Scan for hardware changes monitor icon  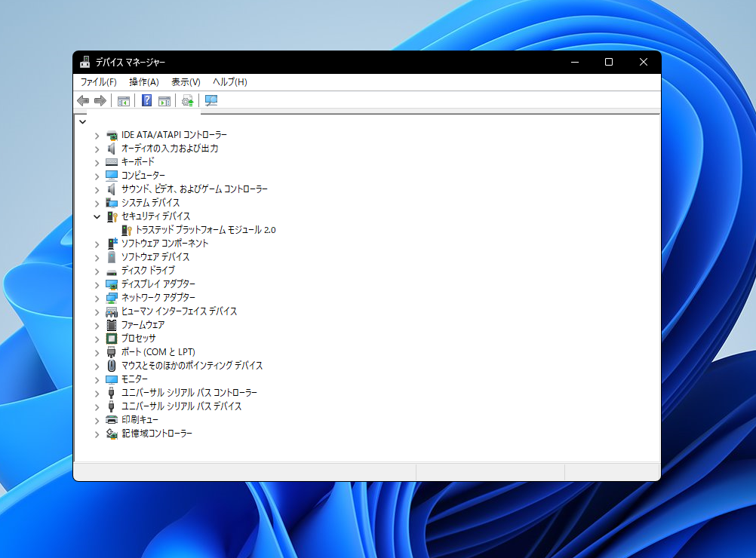click(x=211, y=101)
